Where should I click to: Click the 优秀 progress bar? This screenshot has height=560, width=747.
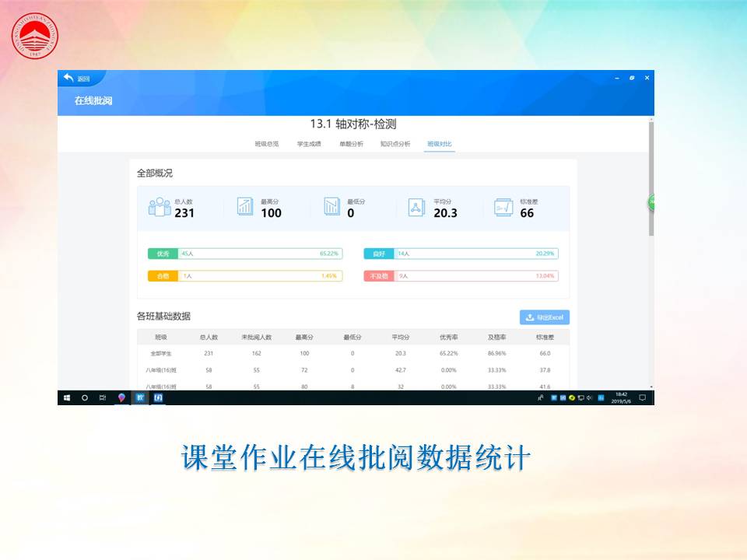tap(245, 254)
